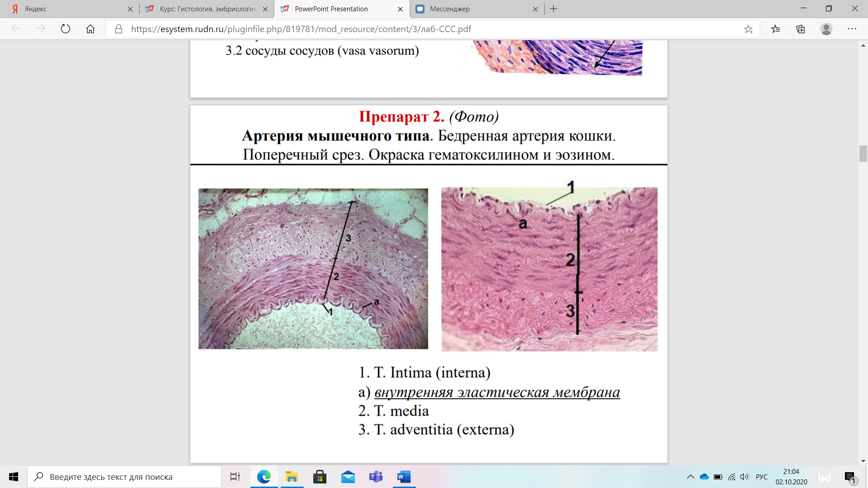Close the Курс: Гистология tab
Image resolution: width=868 pixels, height=488 pixels.
265,9
